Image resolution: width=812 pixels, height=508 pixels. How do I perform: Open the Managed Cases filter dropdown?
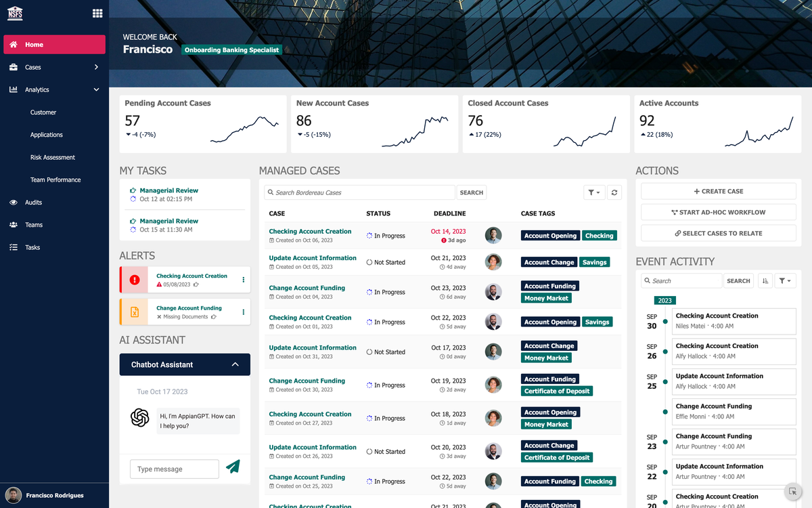point(593,192)
